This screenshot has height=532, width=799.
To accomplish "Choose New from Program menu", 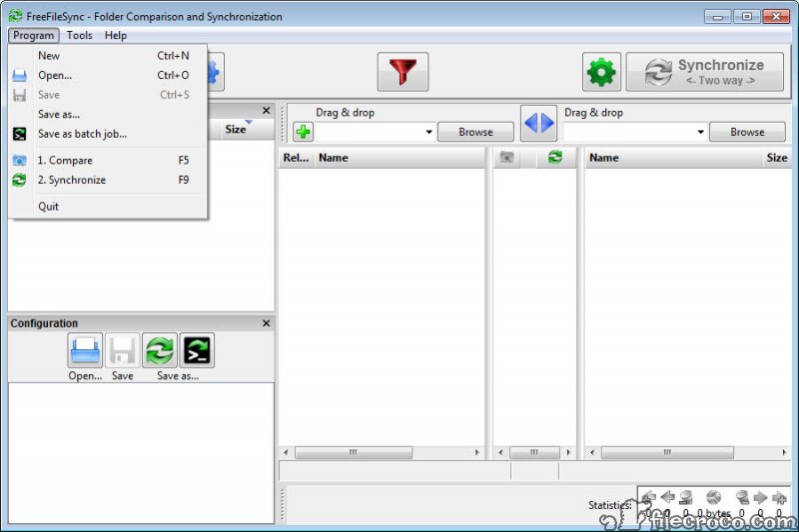I will pos(108,56).
